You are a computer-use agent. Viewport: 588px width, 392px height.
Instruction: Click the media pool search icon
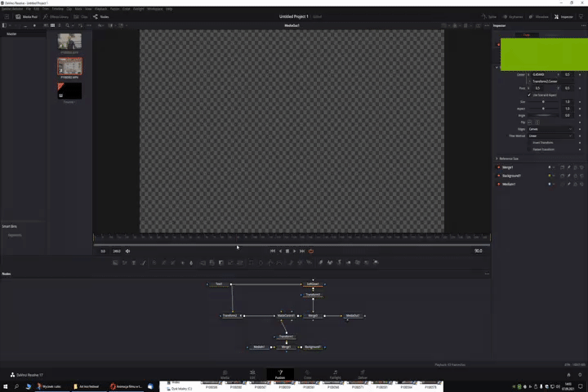(x=68, y=25)
